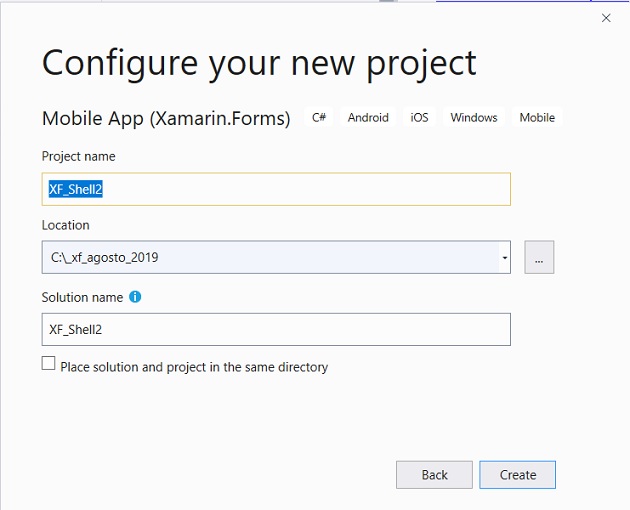The width and height of the screenshot is (630, 510).
Task: Select the Windows platform tag
Action: 474,117
